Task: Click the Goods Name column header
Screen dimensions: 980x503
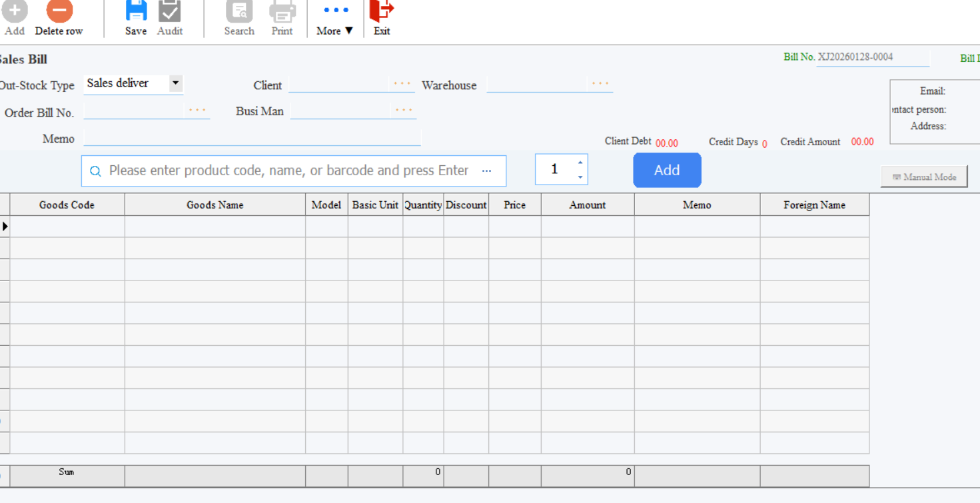Action: click(215, 205)
